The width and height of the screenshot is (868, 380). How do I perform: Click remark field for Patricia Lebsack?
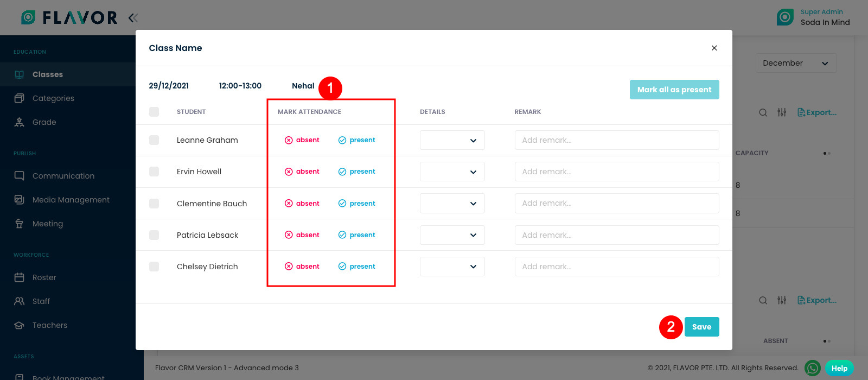[617, 235]
